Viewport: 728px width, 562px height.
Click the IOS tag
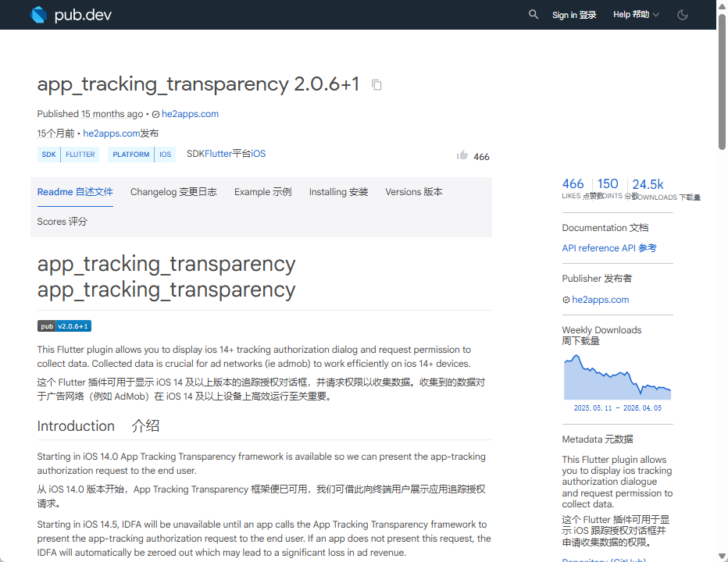pyautogui.click(x=166, y=155)
